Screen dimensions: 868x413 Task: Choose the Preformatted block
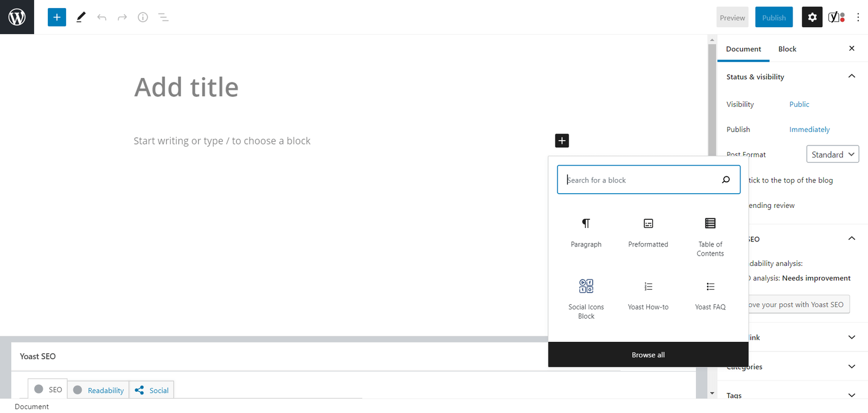pos(648,232)
